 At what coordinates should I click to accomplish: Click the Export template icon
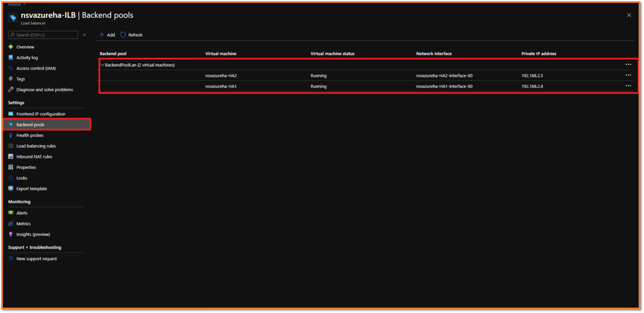[x=11, y=188]
